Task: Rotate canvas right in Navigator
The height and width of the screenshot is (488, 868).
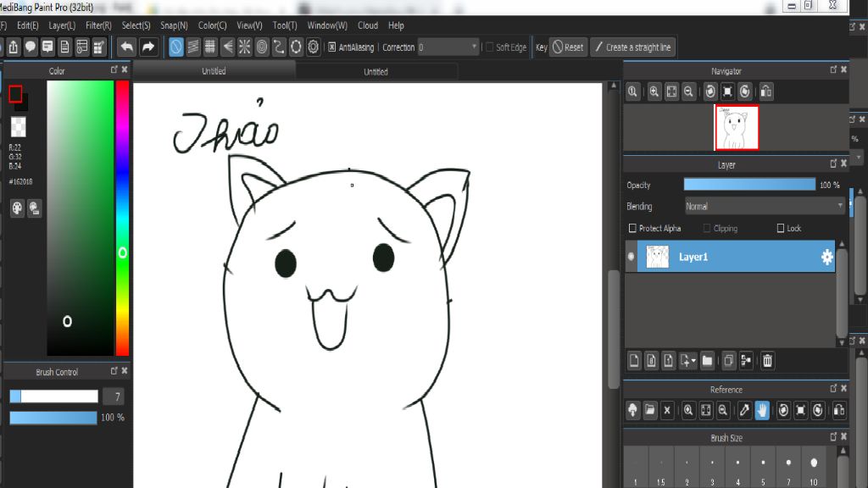Action: tap(744, 91)
